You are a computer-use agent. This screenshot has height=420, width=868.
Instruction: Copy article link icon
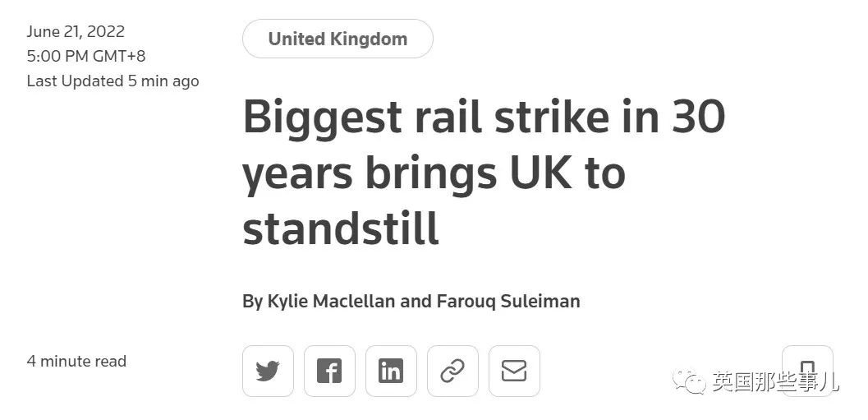tap(452, 371)
